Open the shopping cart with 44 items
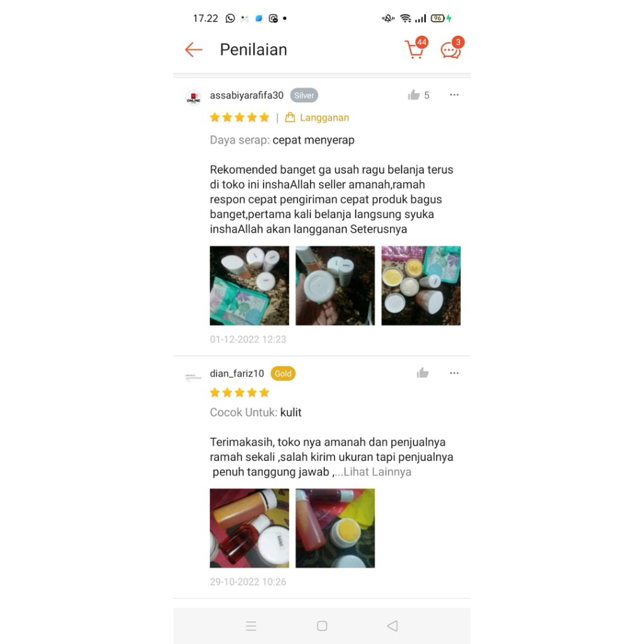The image size is (644, 644). pos(416,48)
